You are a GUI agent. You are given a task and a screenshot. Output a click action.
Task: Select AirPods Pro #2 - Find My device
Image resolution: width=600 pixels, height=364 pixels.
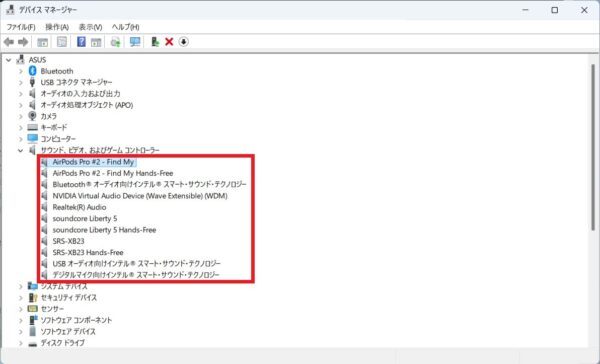[x=93, y=162]
